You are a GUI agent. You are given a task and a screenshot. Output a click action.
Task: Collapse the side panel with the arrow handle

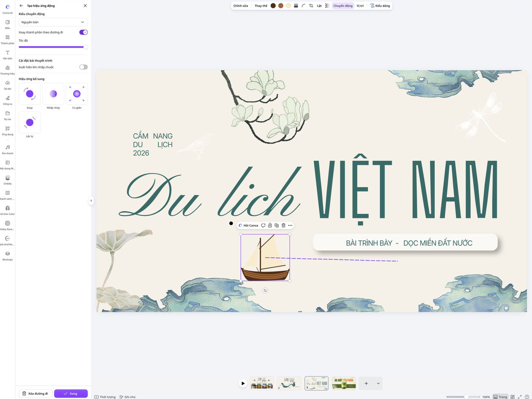pyautogui.click(x=91, y=201)
